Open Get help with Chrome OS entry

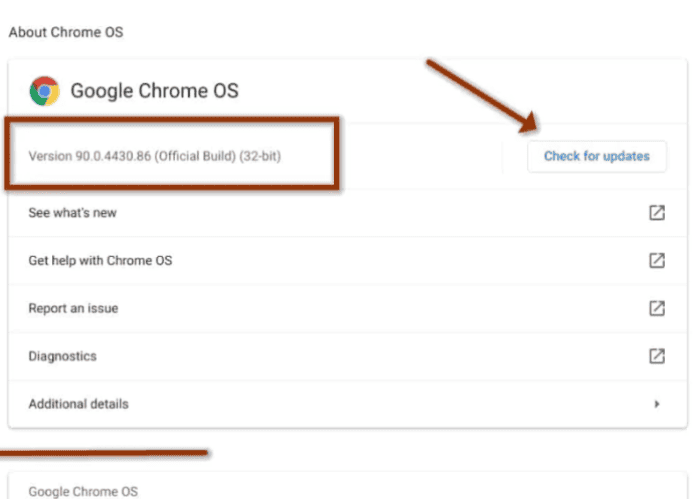tap(347, 261)
